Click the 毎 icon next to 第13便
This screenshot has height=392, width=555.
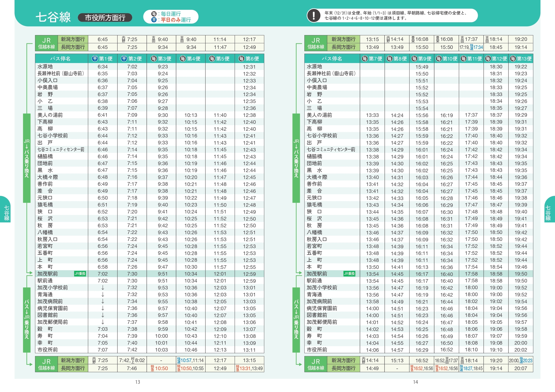(513, 59)
